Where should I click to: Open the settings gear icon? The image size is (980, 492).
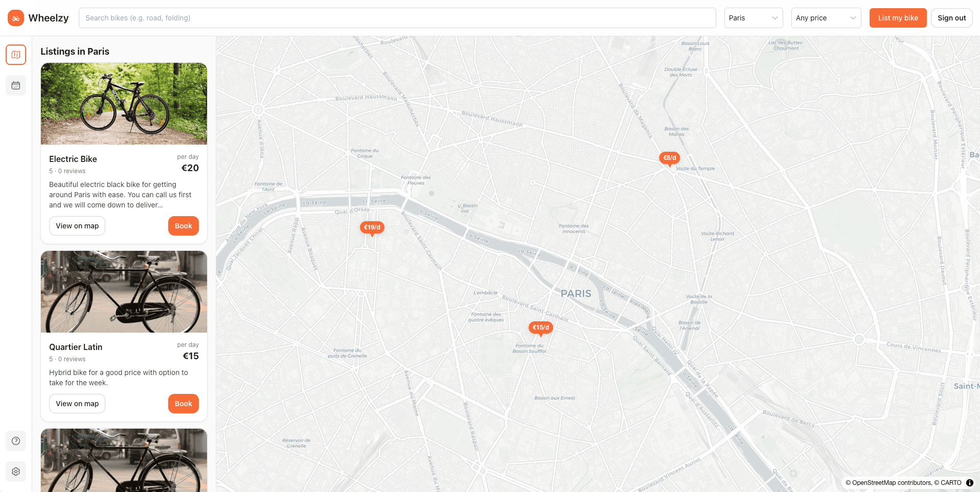[16, 472]
